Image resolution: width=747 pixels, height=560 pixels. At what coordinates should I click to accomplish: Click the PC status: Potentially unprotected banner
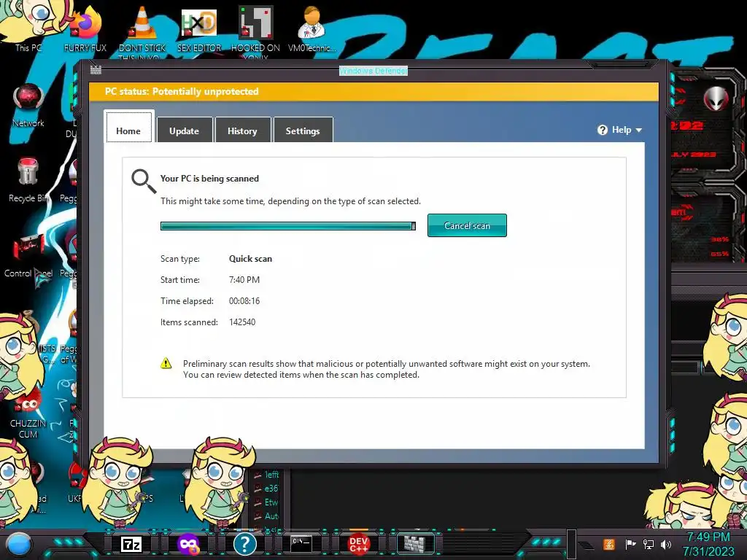point(374,91)
